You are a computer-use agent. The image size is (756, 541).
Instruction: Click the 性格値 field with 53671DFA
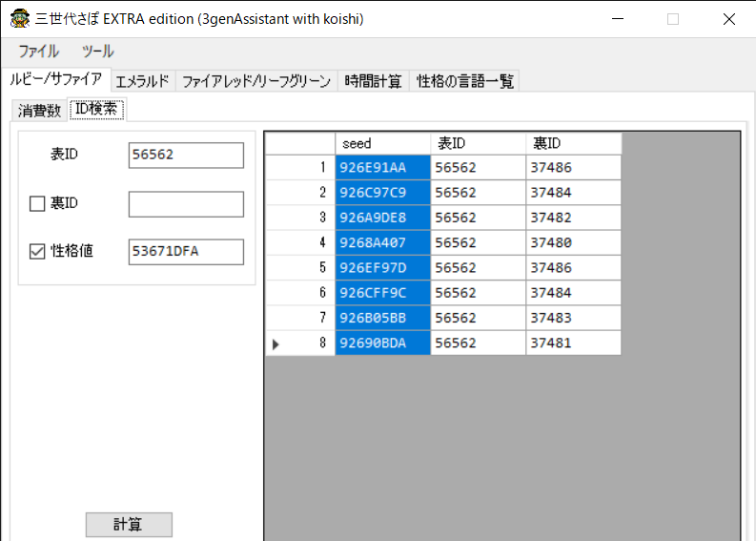186,252
